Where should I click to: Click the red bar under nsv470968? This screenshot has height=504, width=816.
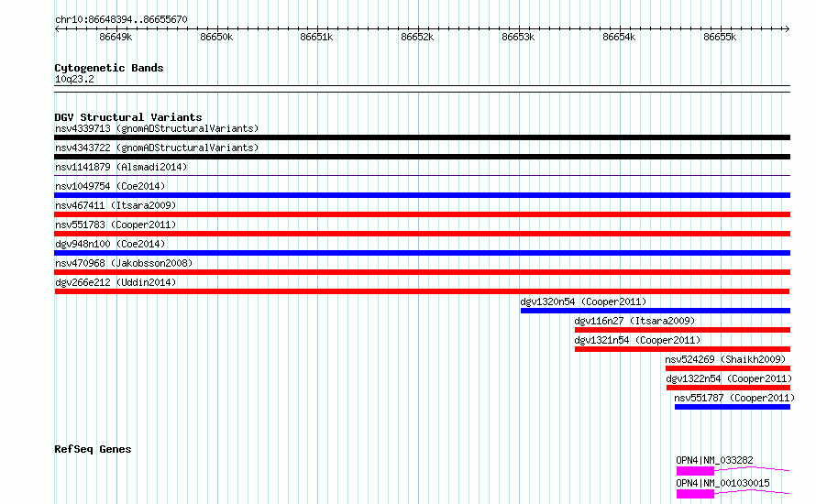[422, 272]
